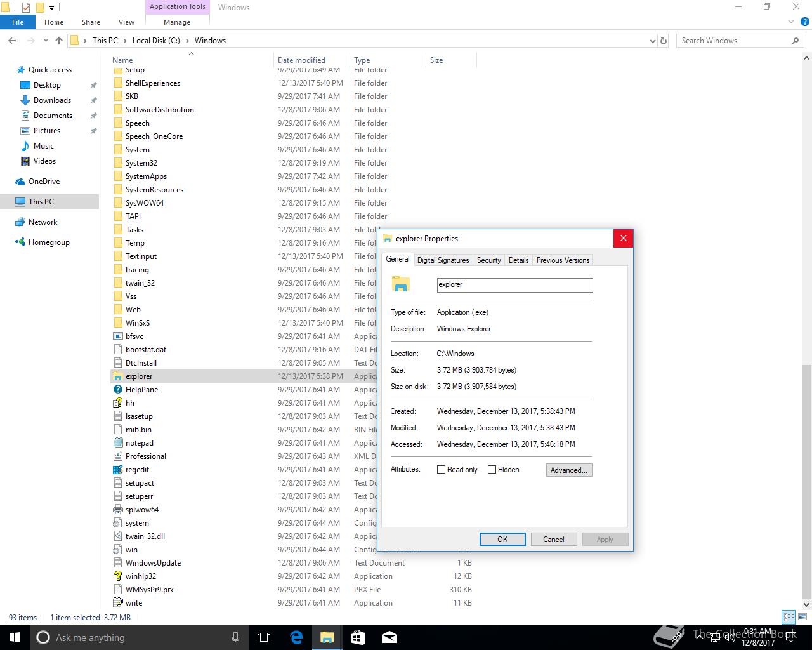
Task: Sort files by the Name column
Action: click(190, 60)
